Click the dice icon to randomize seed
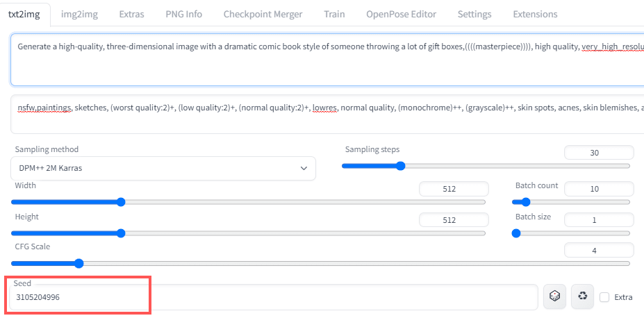 554,296
